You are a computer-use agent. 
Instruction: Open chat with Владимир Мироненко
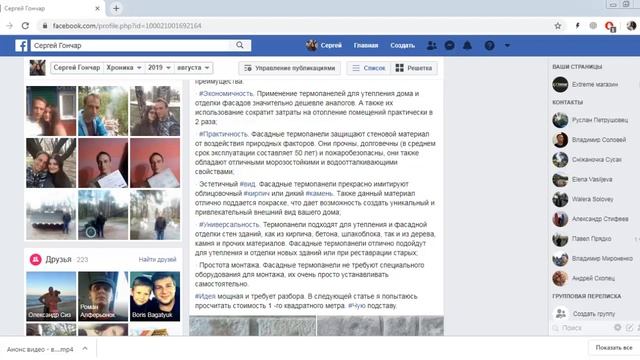point(593,259)
